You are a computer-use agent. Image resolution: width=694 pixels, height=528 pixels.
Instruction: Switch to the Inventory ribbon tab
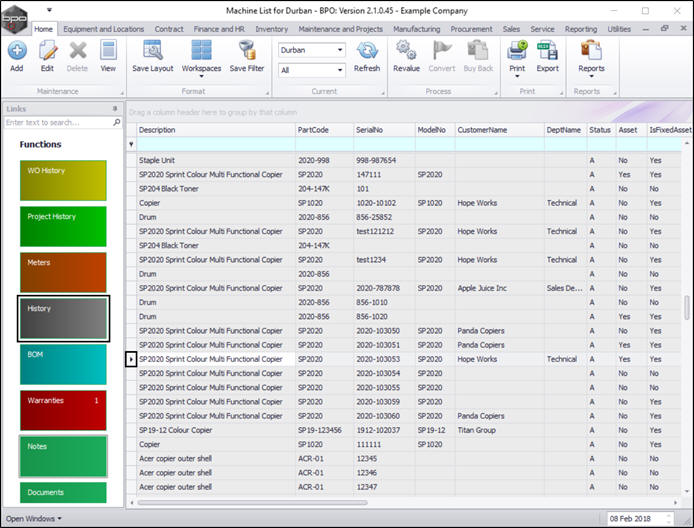[271, 30]
